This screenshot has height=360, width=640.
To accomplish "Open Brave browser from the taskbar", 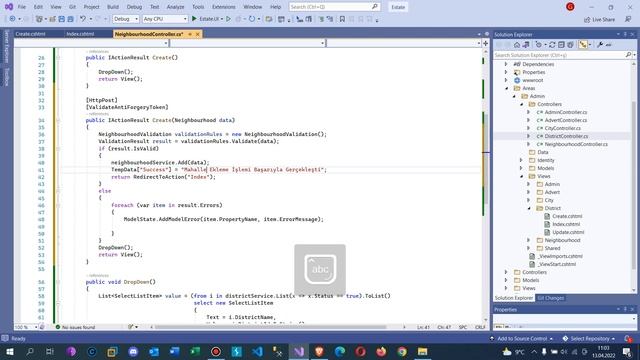I will 319,351.
